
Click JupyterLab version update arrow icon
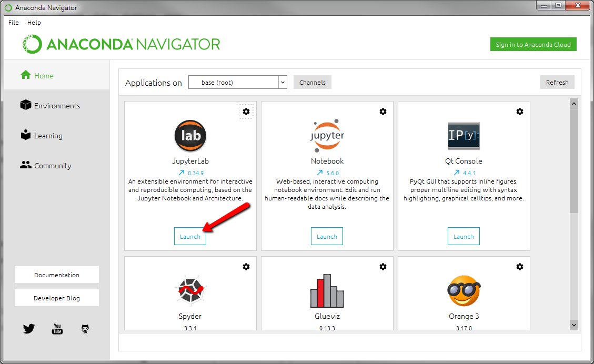coord(182,173)
